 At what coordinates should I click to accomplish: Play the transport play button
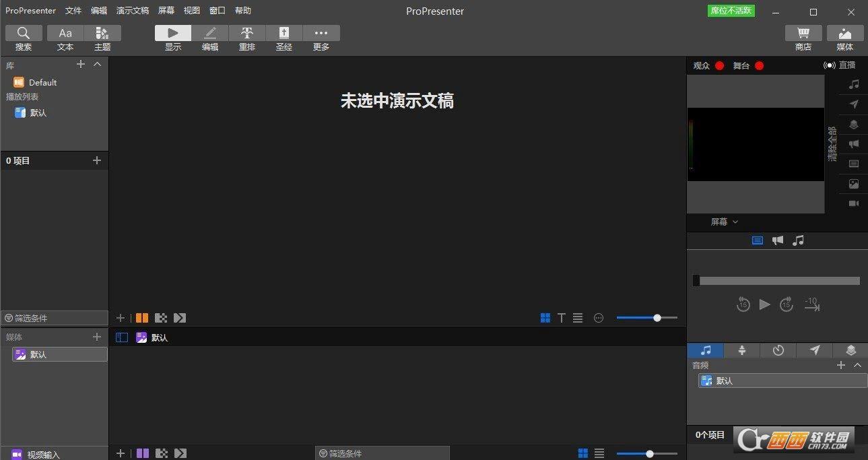tap(764, 304)
